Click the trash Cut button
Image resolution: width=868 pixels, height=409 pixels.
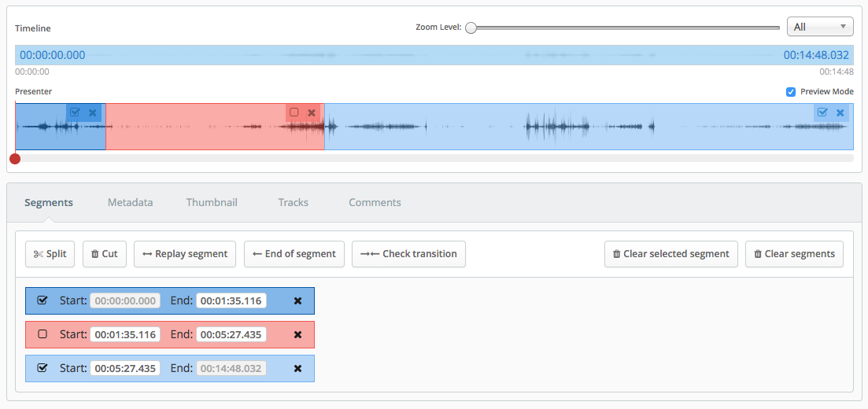(x=105, y=254)
